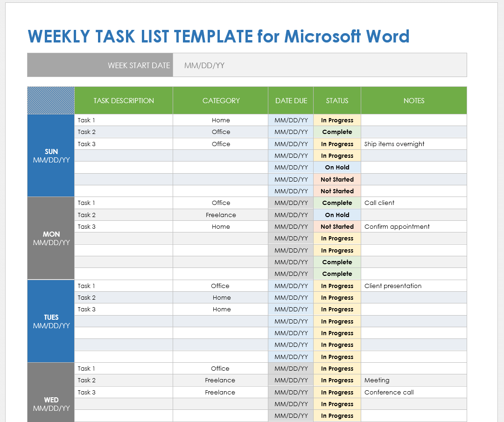Click the TASK DESCRIPTION column header
This screenshot has width=504, height=422.
[x=123, y=100]
